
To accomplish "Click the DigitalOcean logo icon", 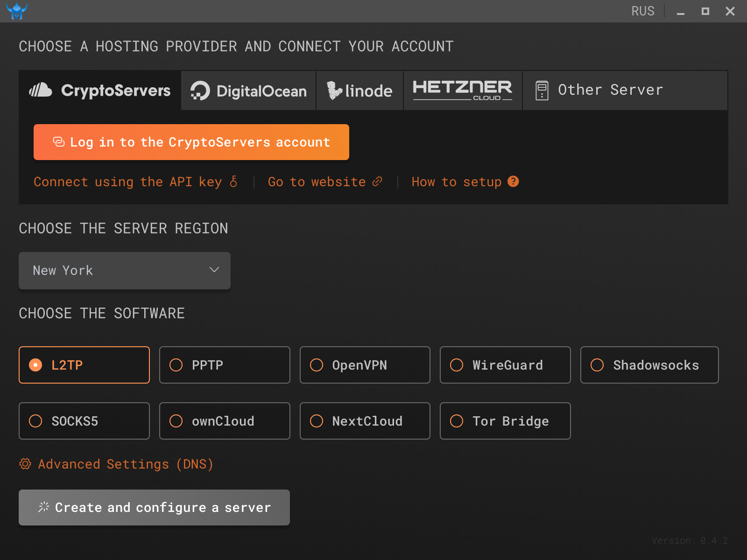I will [x=200, y=91].
